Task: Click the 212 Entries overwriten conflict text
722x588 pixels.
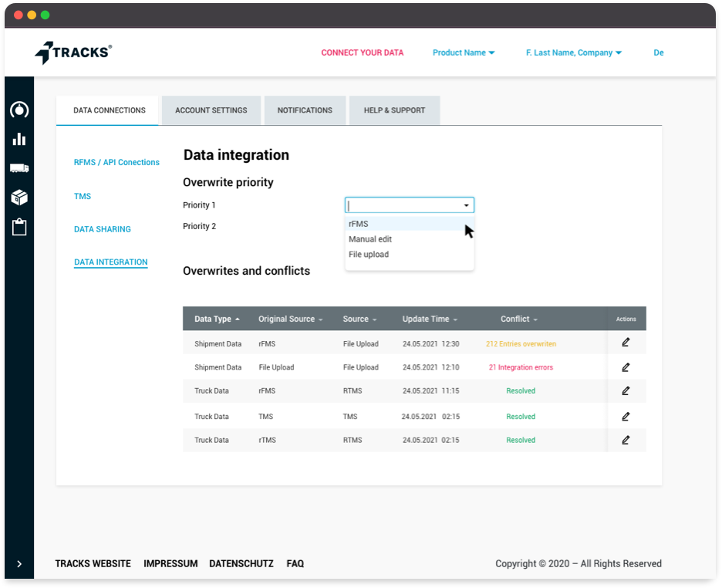Action: point(521,344)
